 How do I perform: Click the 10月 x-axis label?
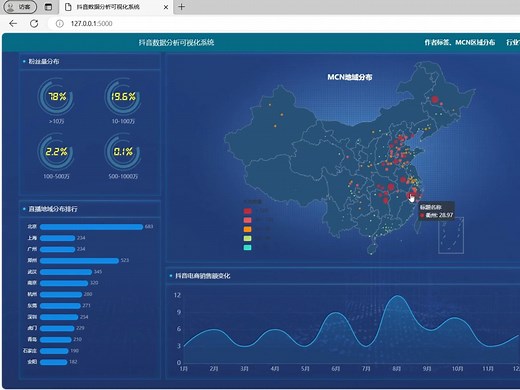(457, 369)
